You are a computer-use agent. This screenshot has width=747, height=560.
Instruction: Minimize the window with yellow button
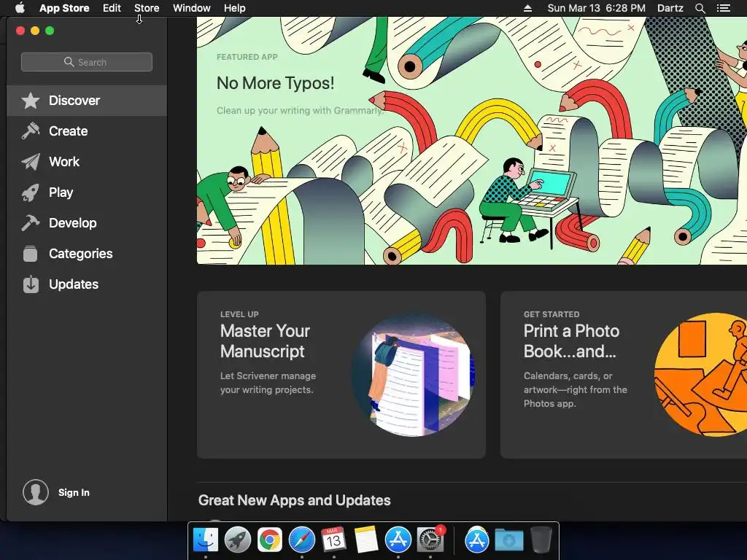pyautogui.click(x=35, y=31)
